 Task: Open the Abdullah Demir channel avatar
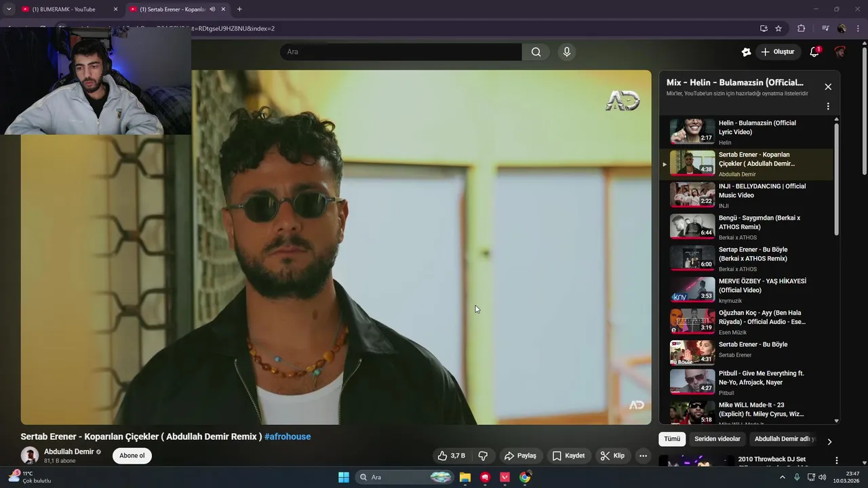pyautogui.click(x=30, y=455)
